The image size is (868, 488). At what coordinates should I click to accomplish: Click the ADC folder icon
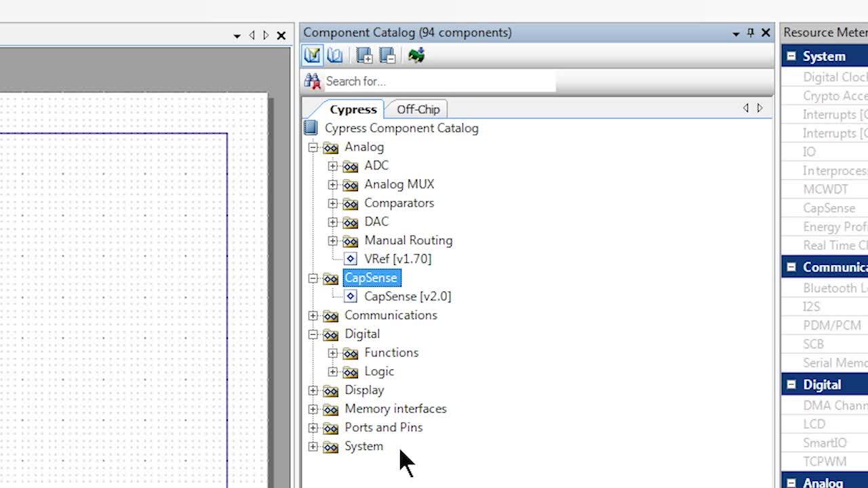pos(350,166)
